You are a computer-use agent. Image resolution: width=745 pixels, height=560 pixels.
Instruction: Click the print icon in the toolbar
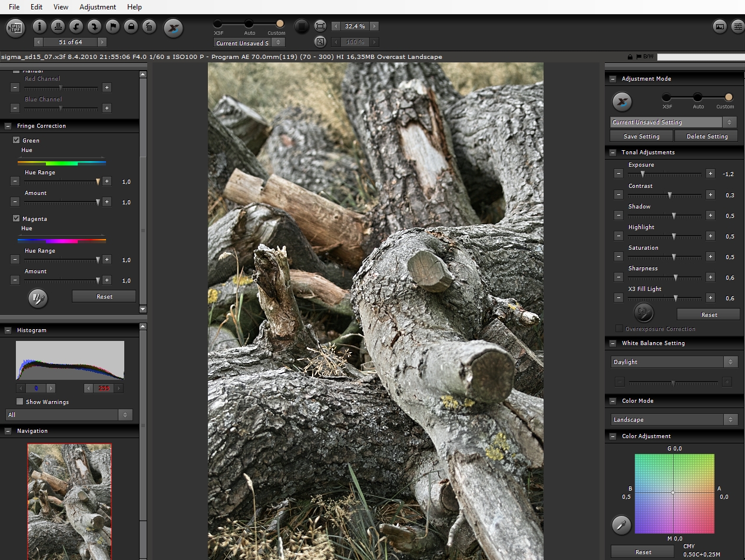click(x=58, y=26)
